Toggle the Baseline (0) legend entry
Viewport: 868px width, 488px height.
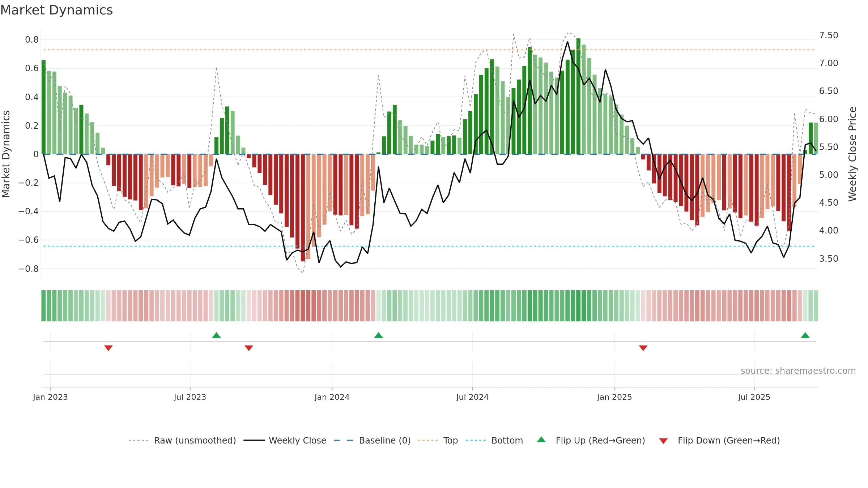(x=372, y=440)
